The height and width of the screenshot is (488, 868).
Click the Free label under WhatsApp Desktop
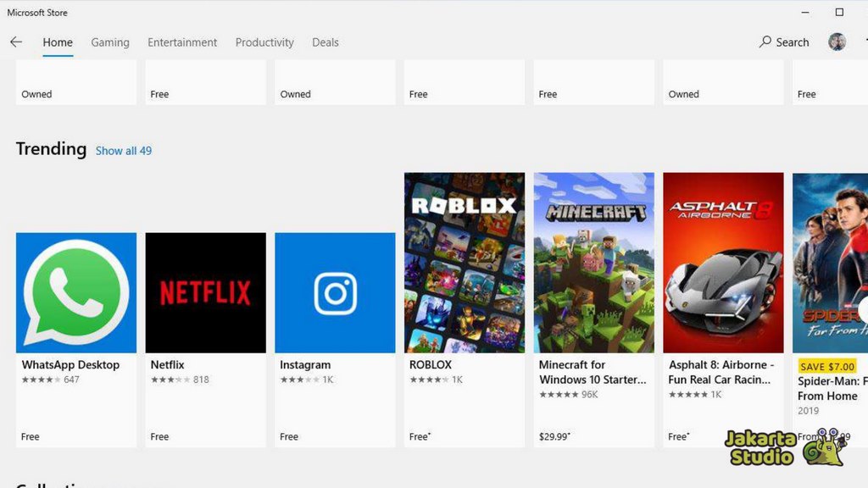tap(31, 436)
